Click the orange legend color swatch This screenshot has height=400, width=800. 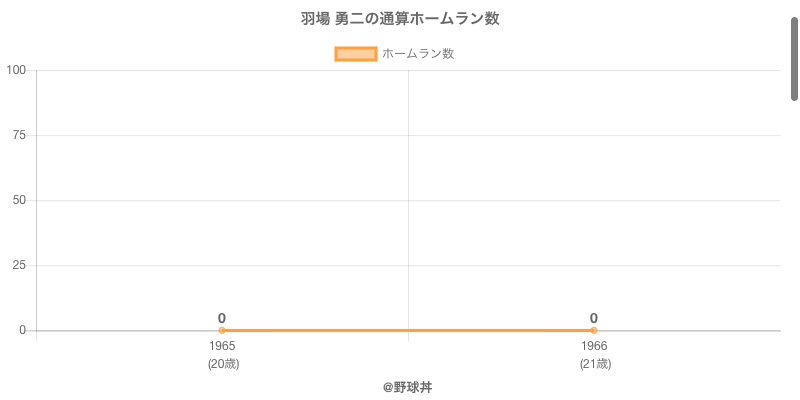[x=355, y=54]
